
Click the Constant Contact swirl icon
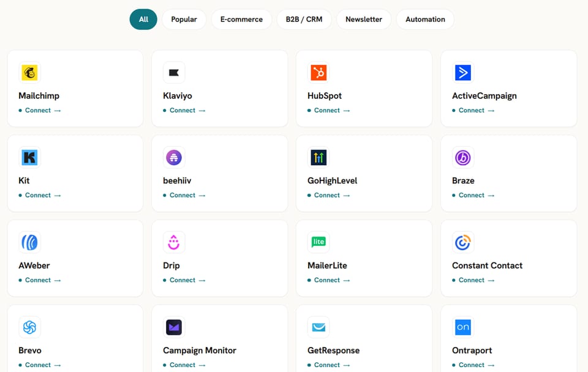(463, 242)
